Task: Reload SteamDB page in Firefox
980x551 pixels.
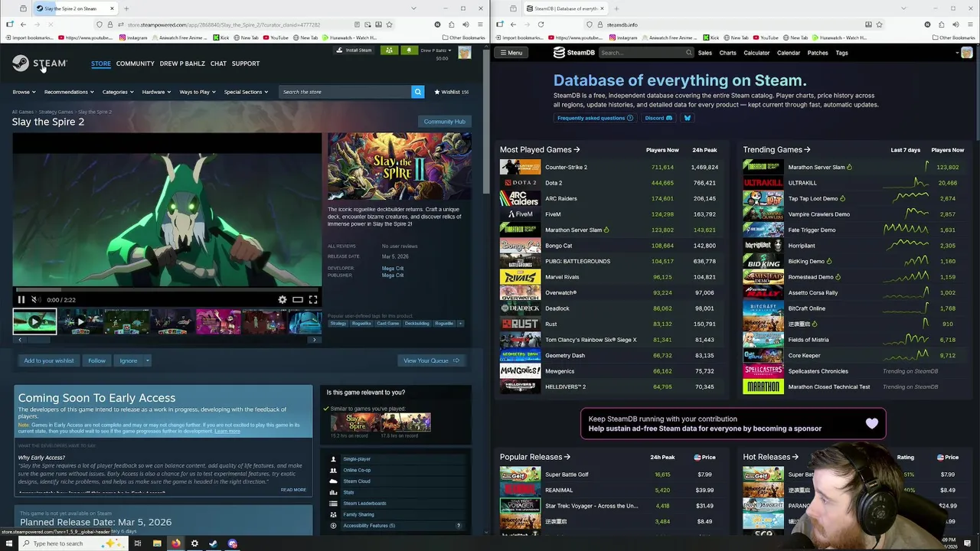Action: 541,24
